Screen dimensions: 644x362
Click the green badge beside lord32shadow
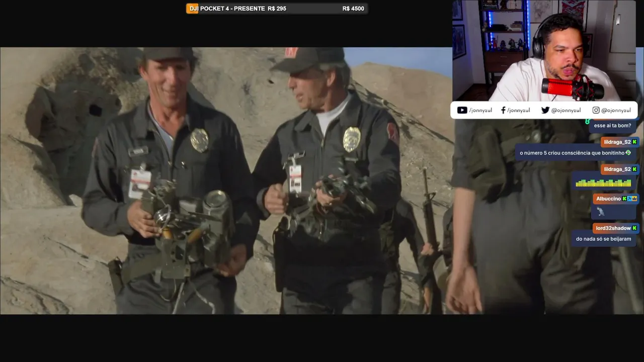point(635,228)
